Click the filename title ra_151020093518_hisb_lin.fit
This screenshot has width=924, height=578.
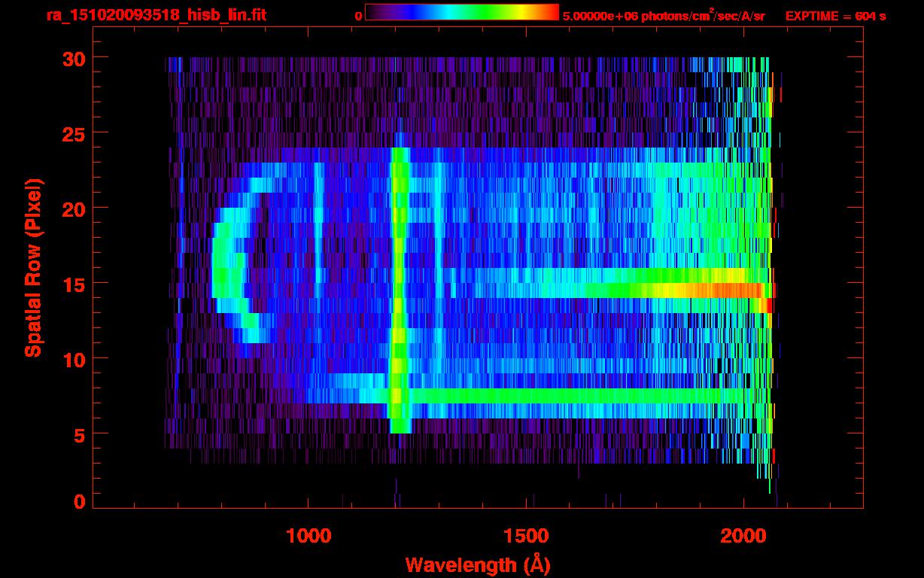(x=157, y=15)
